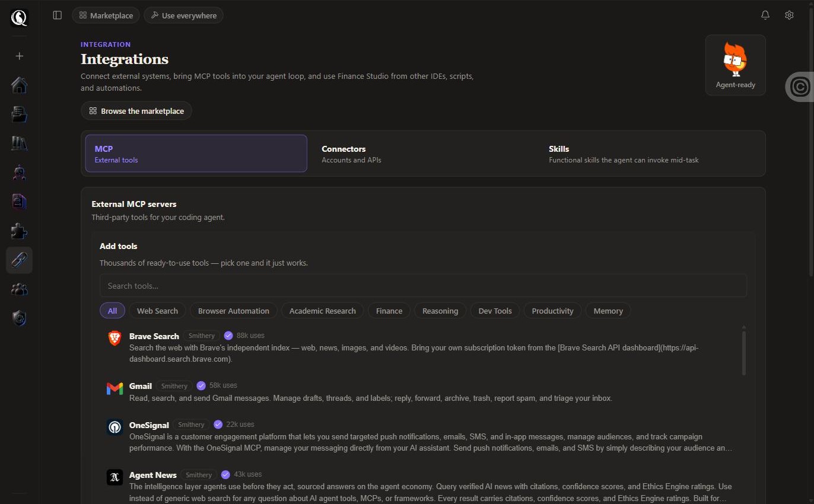Screen dimensions: 814x504
Task: Open the library books icon in the sidebar
Action: [x=19, y=143]
